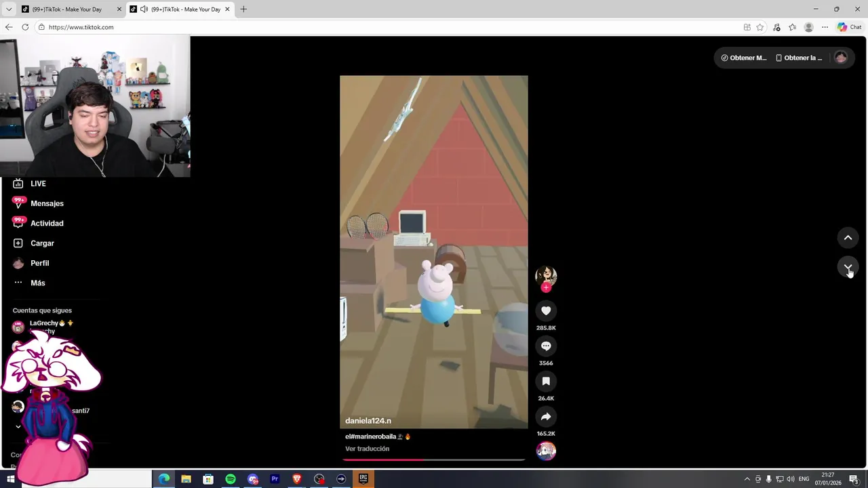Open Adobe Premiere Pro from taskbar
The image size is (868, 488).
(x=275, y=479)
